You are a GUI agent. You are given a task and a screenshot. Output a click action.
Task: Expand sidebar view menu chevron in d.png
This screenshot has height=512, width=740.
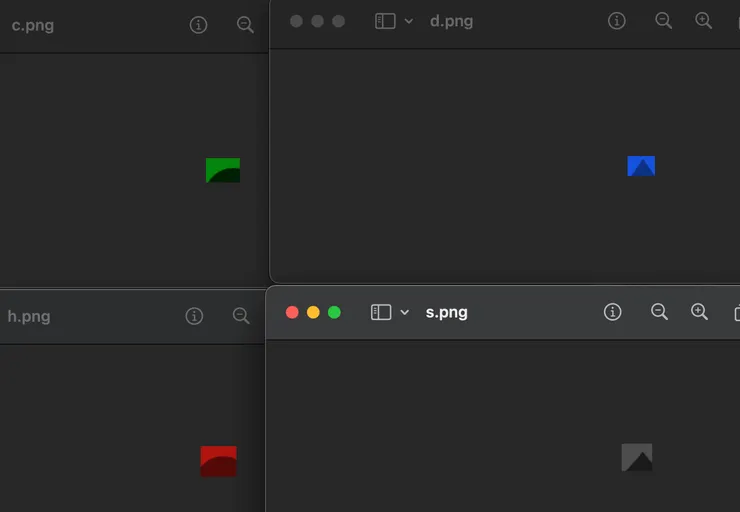click(409, 21)
